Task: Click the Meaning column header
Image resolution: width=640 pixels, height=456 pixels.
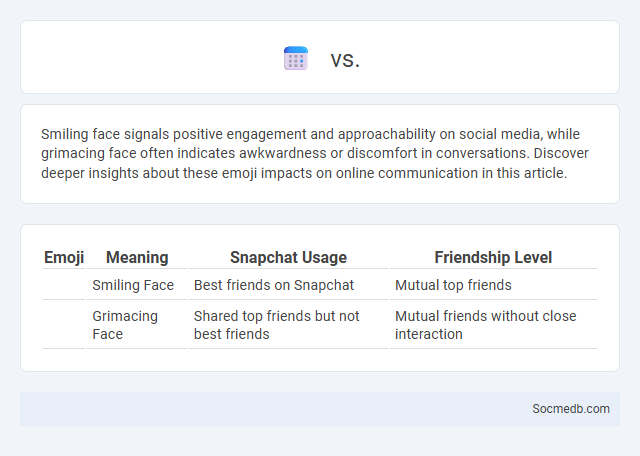Action: (137, 258)
